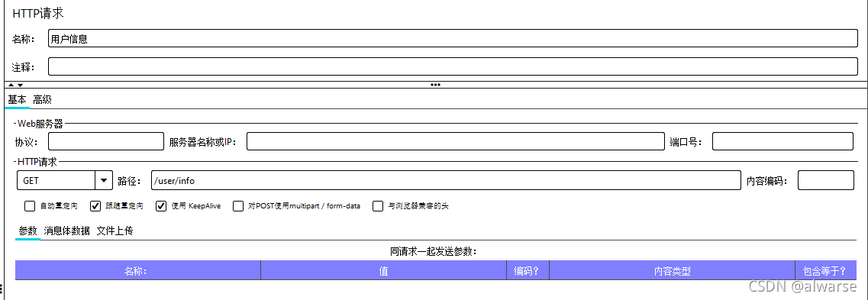Click the 内容编码 encoding input field
The width and height of the screenshot is (868, 300).
point(826,180)
